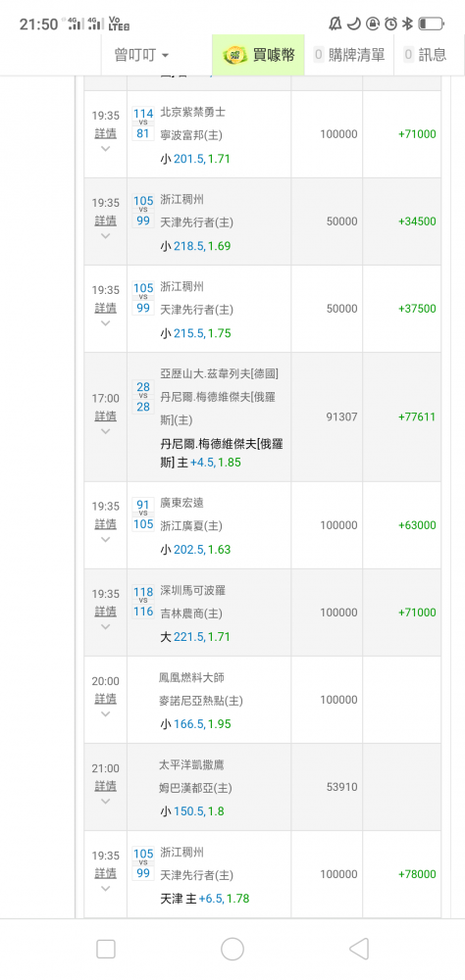This screenshot has width=465, height=980.
Task: Click the 91 vs 105 score box
Action: click(x=143, y=514)
